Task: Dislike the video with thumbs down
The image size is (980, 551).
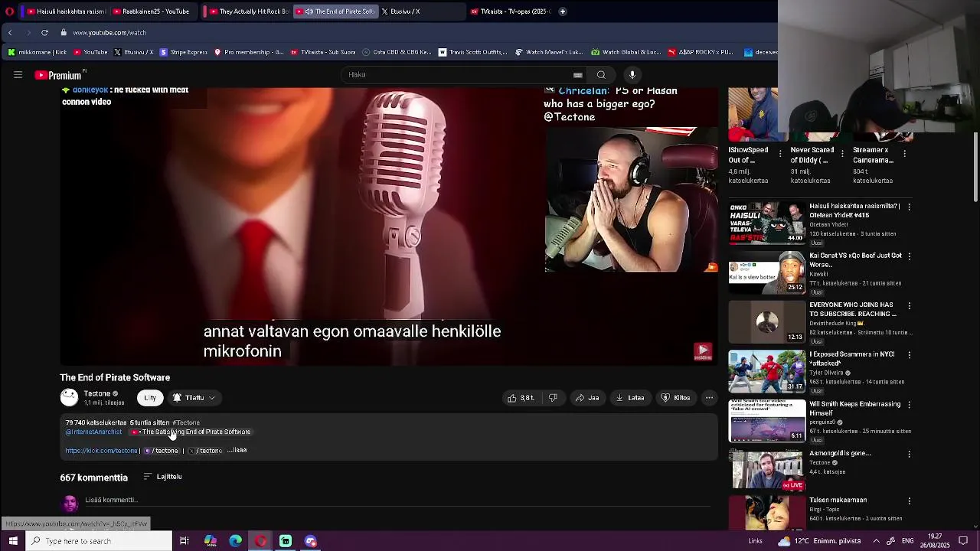Action: 553,398
